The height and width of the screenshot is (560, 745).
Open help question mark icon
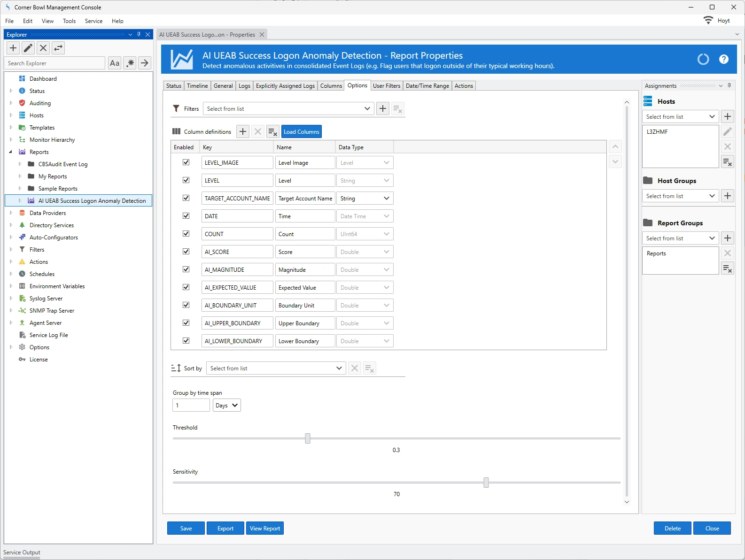[723, 59]
